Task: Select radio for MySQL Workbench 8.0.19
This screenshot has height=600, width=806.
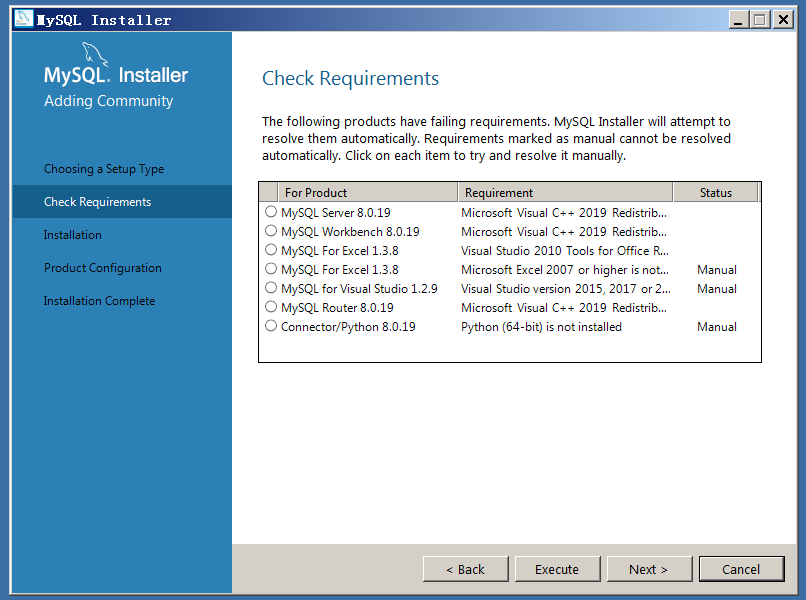Action: click(x=271, y=231)
